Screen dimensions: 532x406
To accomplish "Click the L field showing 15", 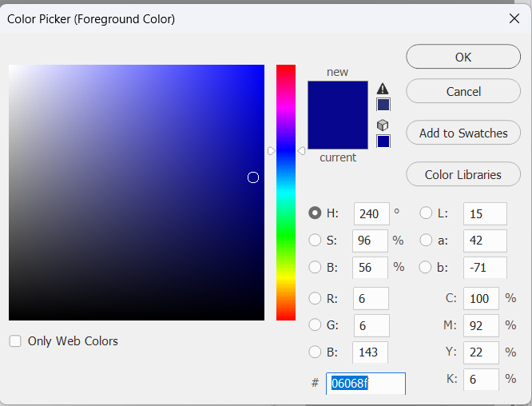I will (485, 213).
